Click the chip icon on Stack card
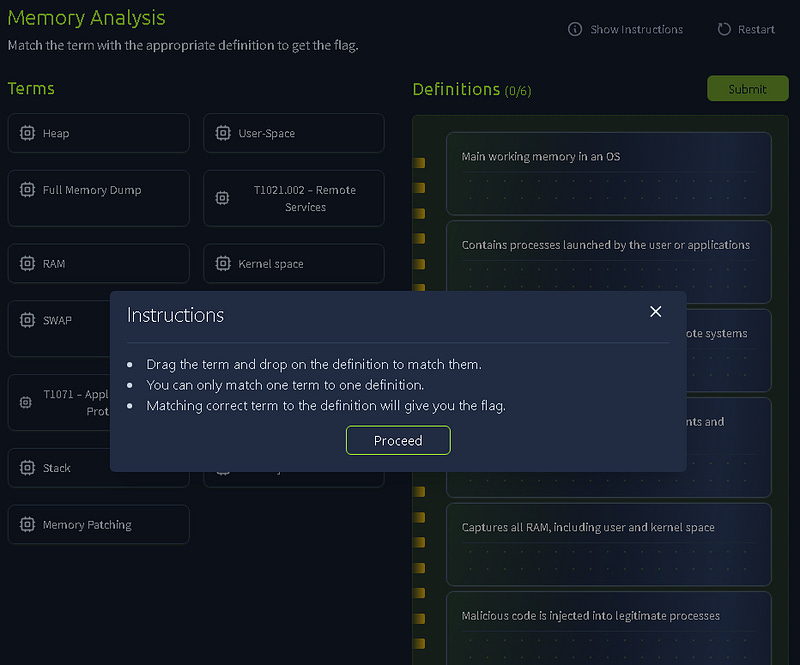Viewport: 800px width, 665px height. click(27, 467)
